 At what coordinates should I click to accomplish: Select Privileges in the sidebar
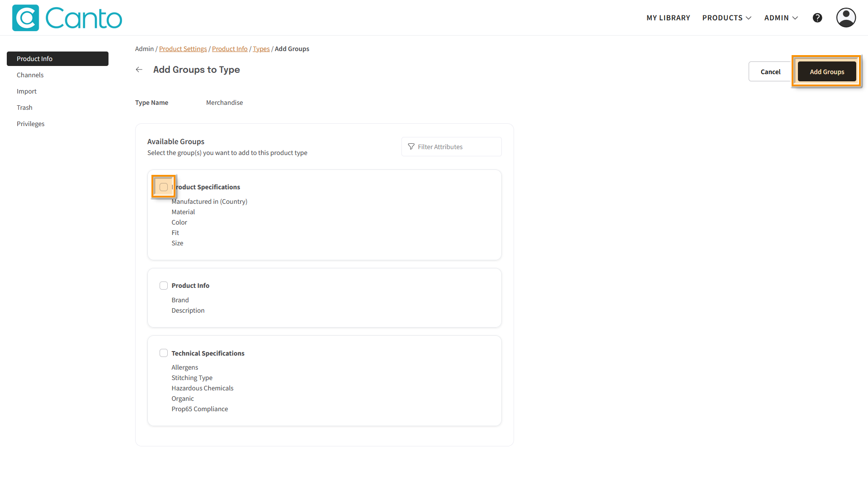[x=31, y=124]
